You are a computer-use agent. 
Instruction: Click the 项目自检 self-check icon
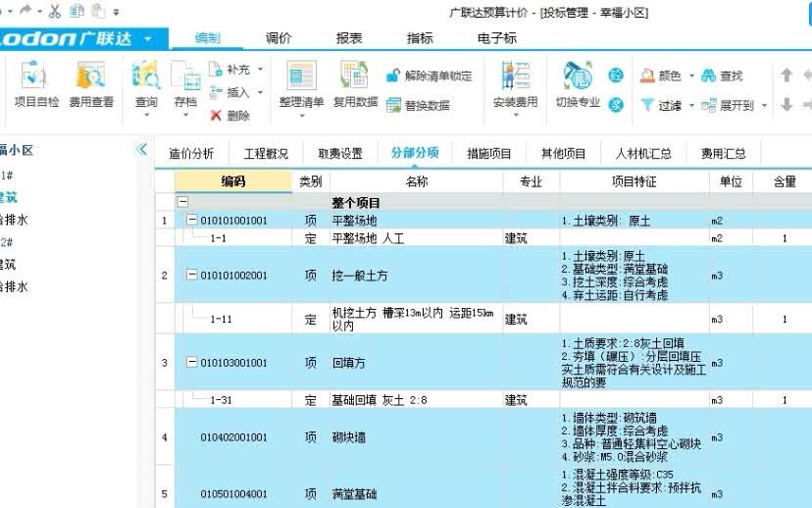point(35,76)
